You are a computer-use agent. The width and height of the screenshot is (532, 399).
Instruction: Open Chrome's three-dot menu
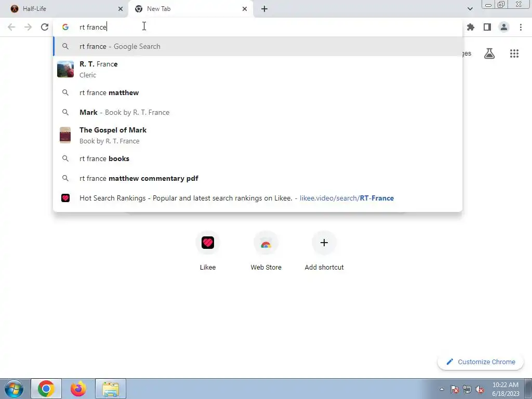coord(521,27)
